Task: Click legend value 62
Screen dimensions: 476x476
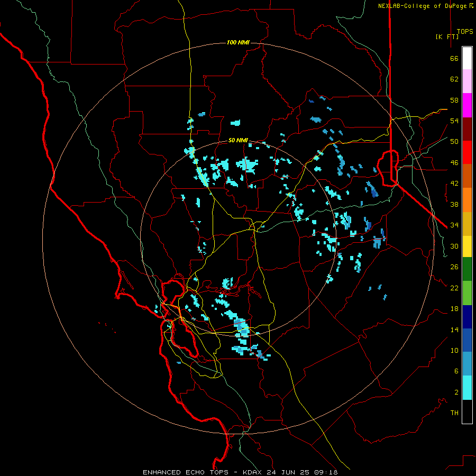Action: point(454,79)
